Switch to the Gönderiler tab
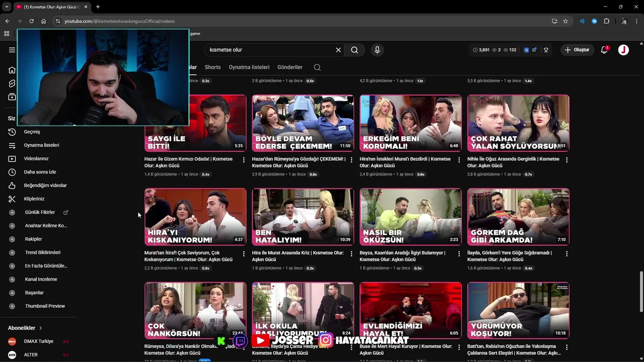644x362 pixels. coord(290,67)
